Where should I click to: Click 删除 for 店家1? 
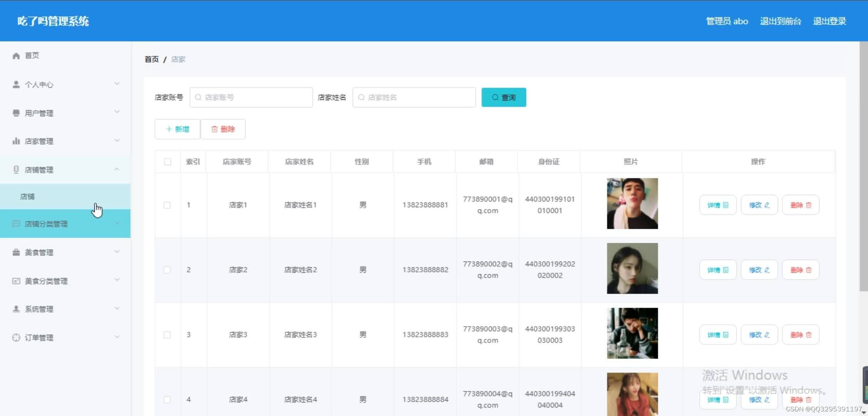(x=801, y=205)
